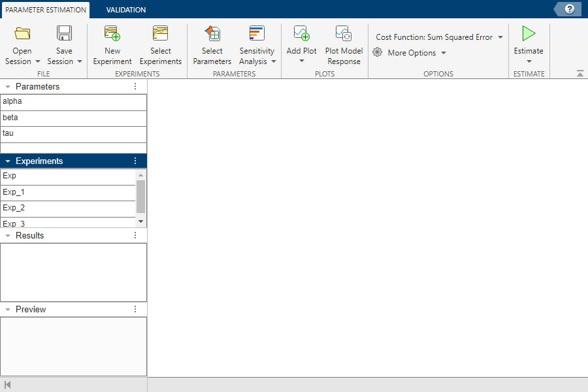Collapse the Results panel section

[8, 236]
